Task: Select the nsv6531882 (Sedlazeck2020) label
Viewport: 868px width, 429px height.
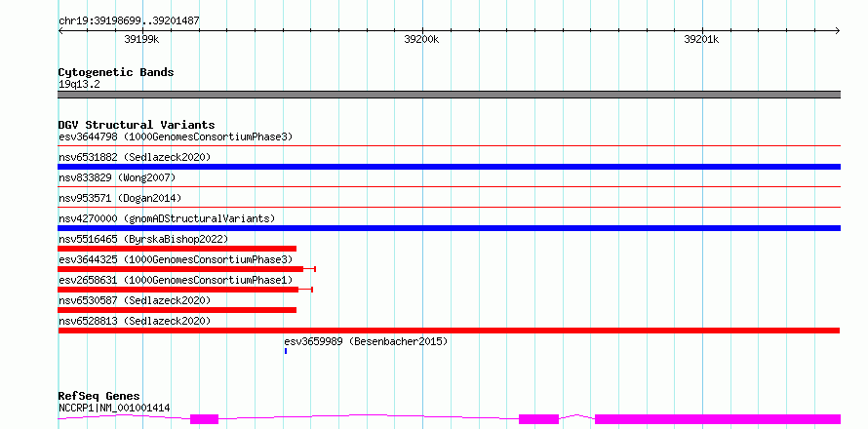Action: [135, 157]
